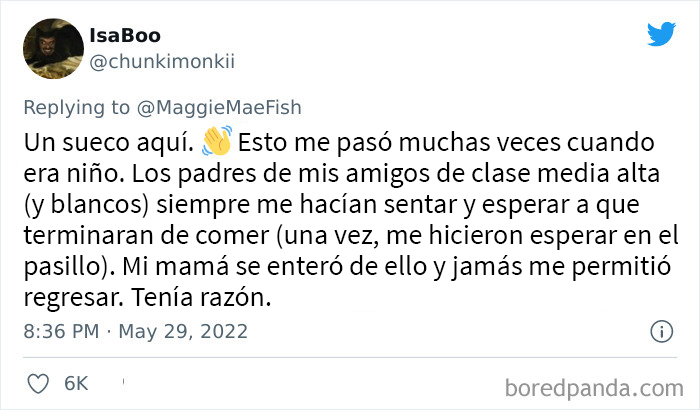The width and height of the screenshot is (700, 410).
Task: Click the divider line below the timestamp
Action: click(350, 357)
